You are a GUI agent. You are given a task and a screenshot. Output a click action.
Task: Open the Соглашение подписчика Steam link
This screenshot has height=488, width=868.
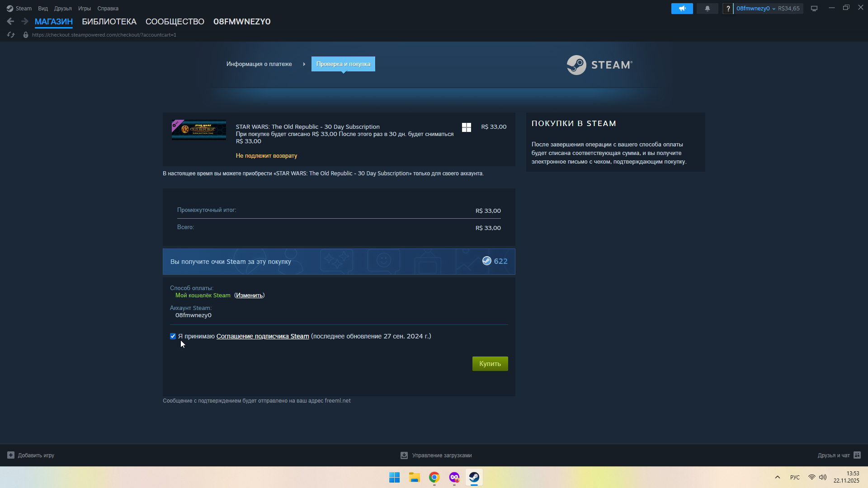[263, 336]
